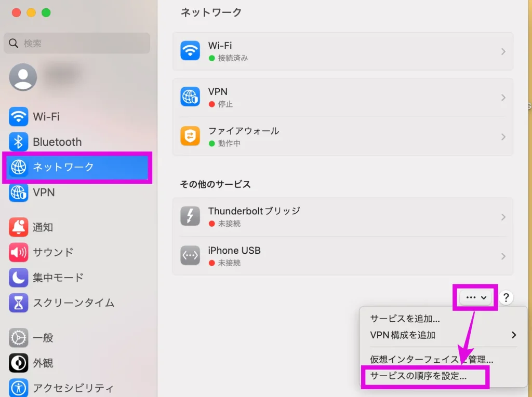The image size is (532, 397).
Task: Select the VPN globe icon in sidebar
Action: tap(19, 193)
